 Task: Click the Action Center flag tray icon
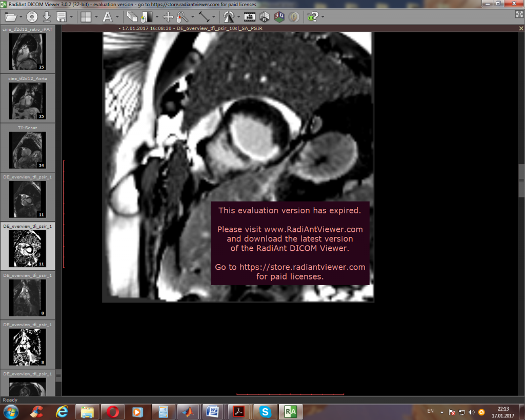point(452,412)
